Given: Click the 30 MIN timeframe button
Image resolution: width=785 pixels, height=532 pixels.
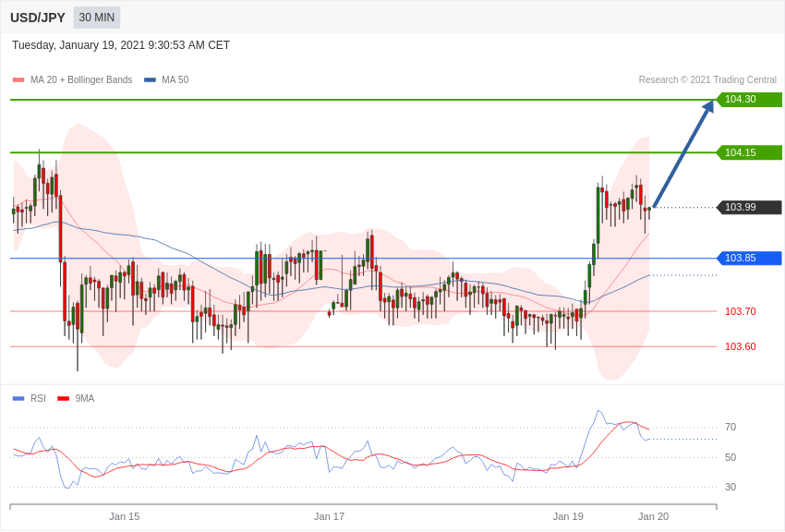Looking at the screenshot, I should [97, 18].
